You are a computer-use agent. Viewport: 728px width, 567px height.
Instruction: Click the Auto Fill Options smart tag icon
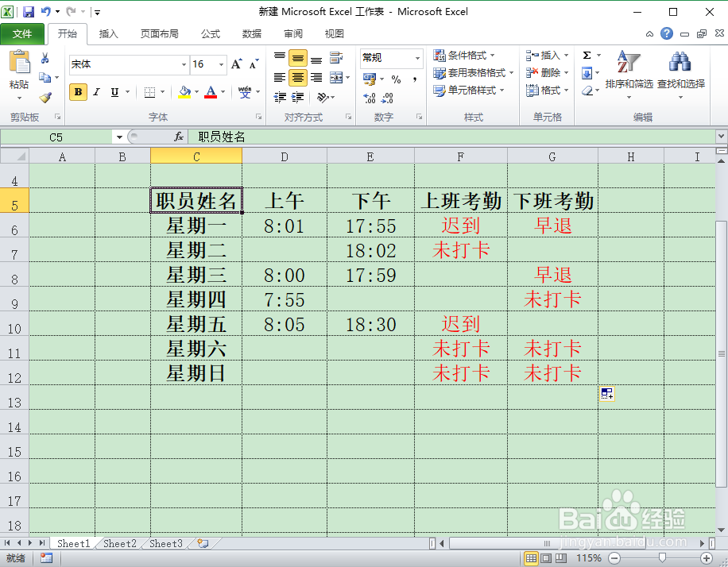607,394
